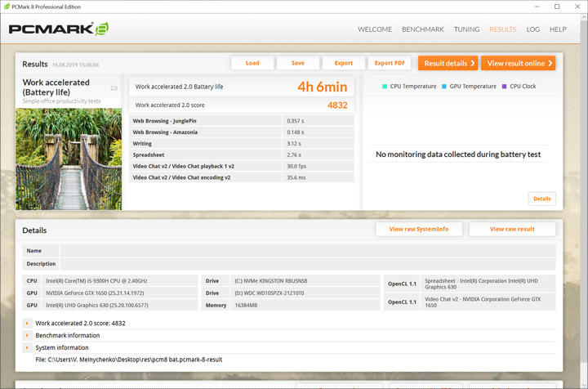
Task: Click View raw result button
Action: pyautogui.click(x=512, y=229)
